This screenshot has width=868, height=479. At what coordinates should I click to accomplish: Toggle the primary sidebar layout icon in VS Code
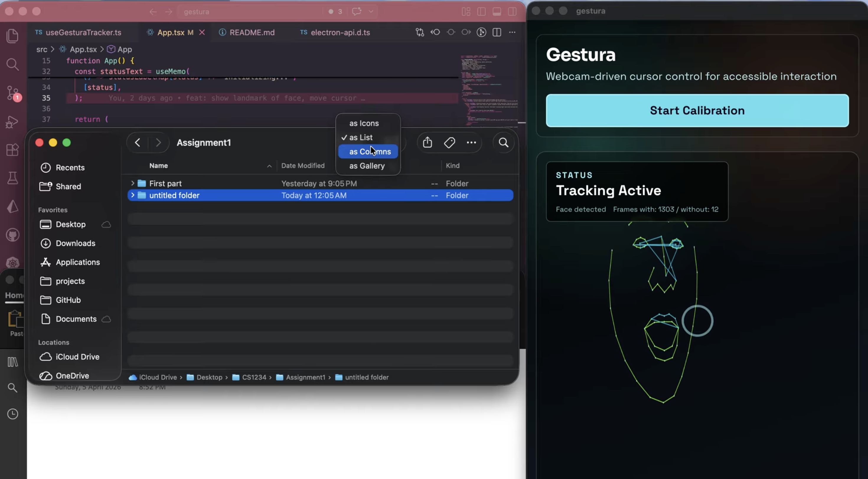(481, 12)
